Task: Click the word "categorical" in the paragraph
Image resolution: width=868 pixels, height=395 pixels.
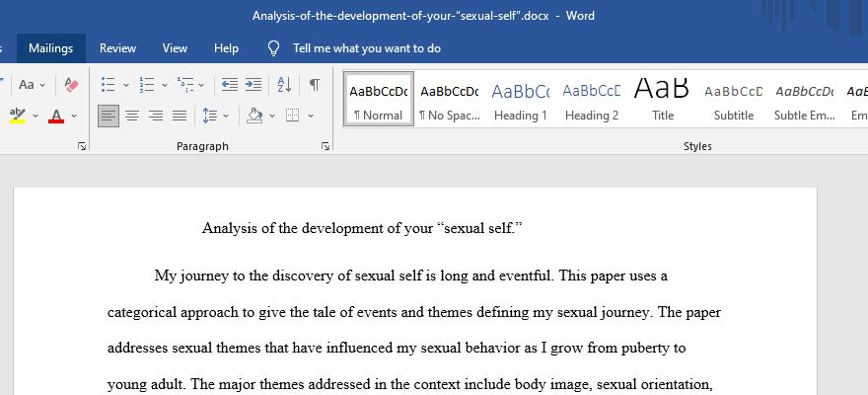Action: [x=142, y=312]
